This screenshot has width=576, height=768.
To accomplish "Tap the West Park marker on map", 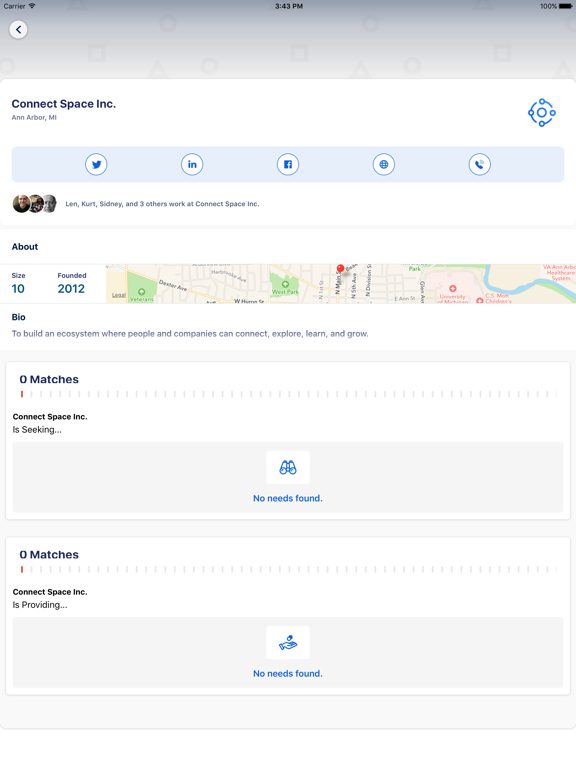I will 285,285.
